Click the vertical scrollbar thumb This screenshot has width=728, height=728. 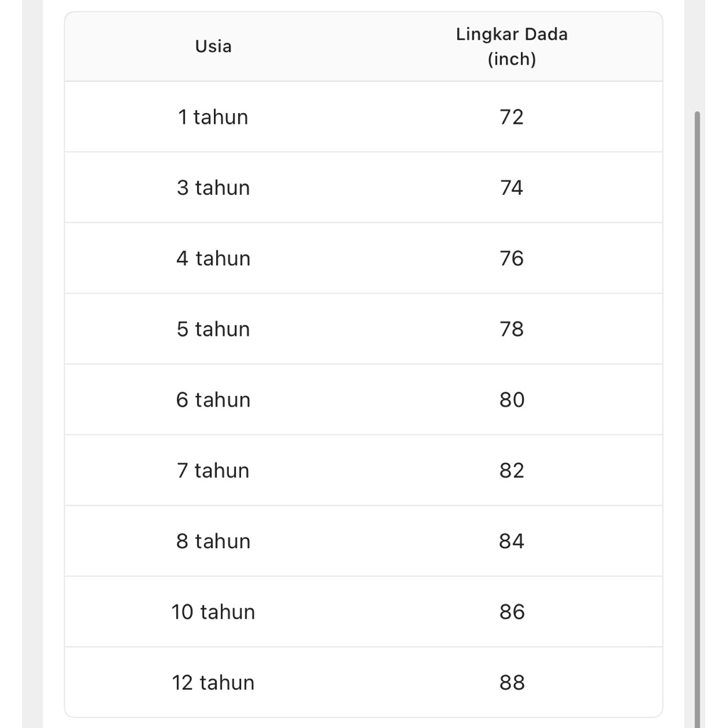click(697, 419)
